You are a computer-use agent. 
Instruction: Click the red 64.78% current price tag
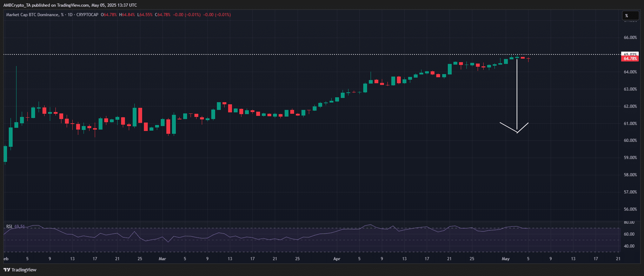click(x=630, y=59)
